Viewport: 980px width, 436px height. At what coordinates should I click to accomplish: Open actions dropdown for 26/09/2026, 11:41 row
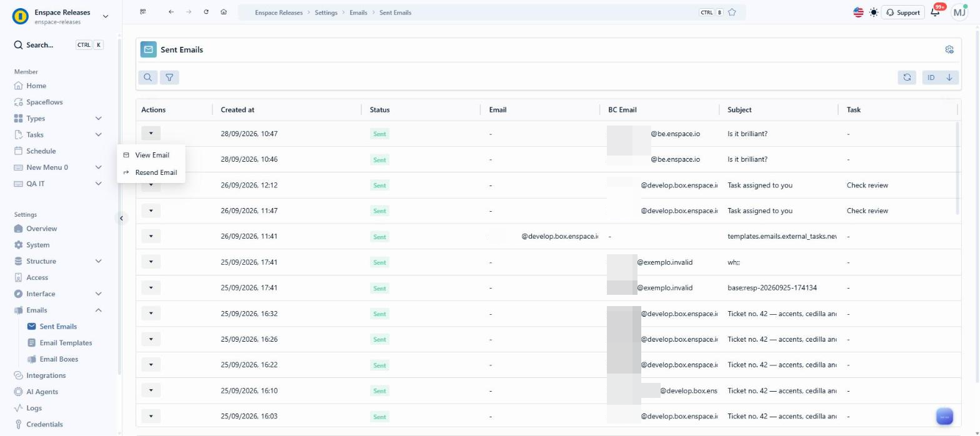point(151,236)
